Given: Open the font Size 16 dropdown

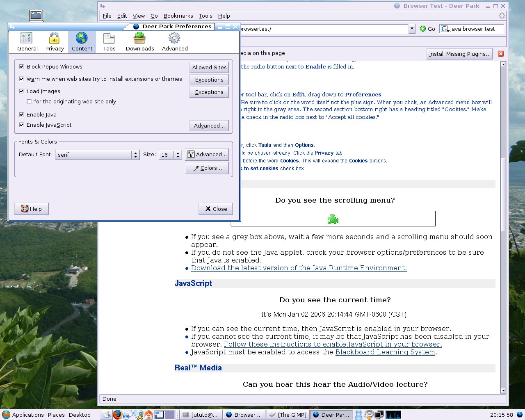Looking at the screenshot, I should (x=170, y=155).
